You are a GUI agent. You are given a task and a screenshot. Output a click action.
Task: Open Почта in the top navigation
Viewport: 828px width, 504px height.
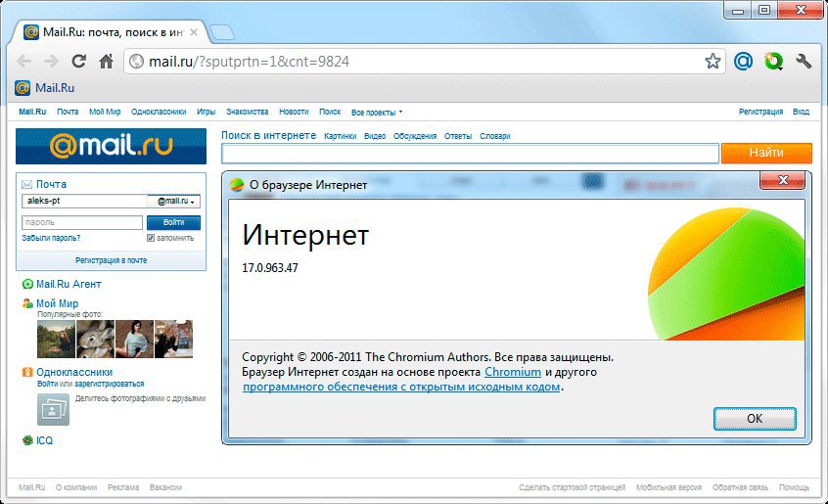point(68,112)
